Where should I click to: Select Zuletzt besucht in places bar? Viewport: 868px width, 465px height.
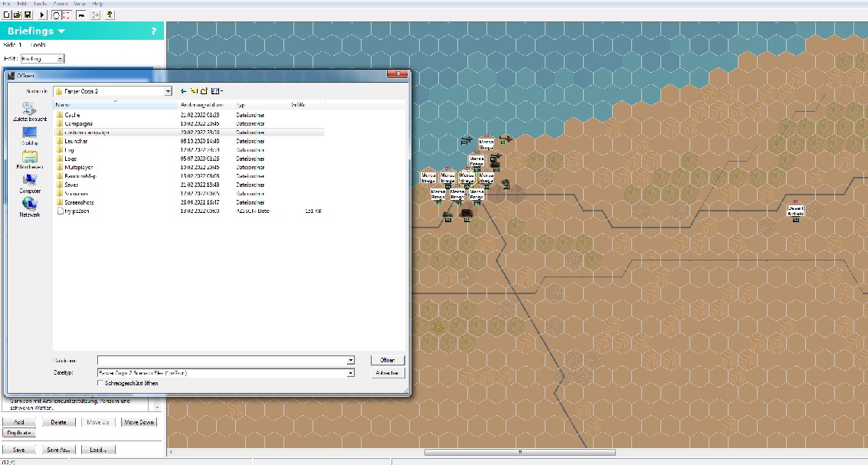coord(30,113)
